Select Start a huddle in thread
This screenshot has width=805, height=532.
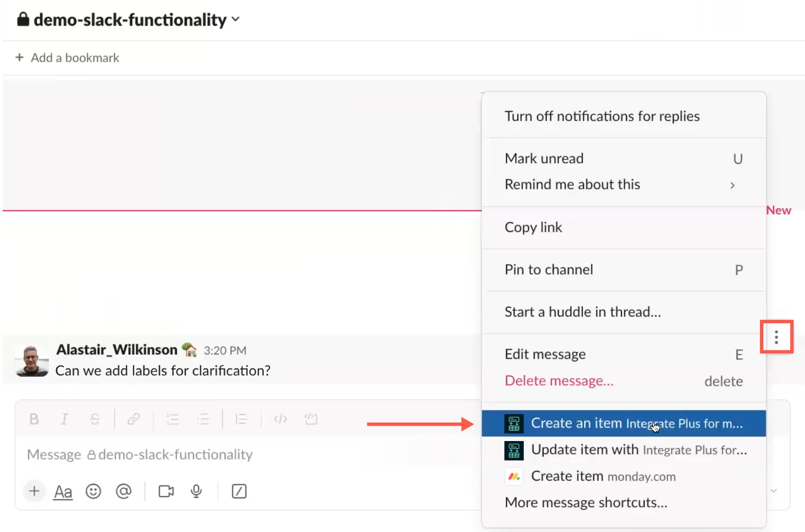click(623, 312)
